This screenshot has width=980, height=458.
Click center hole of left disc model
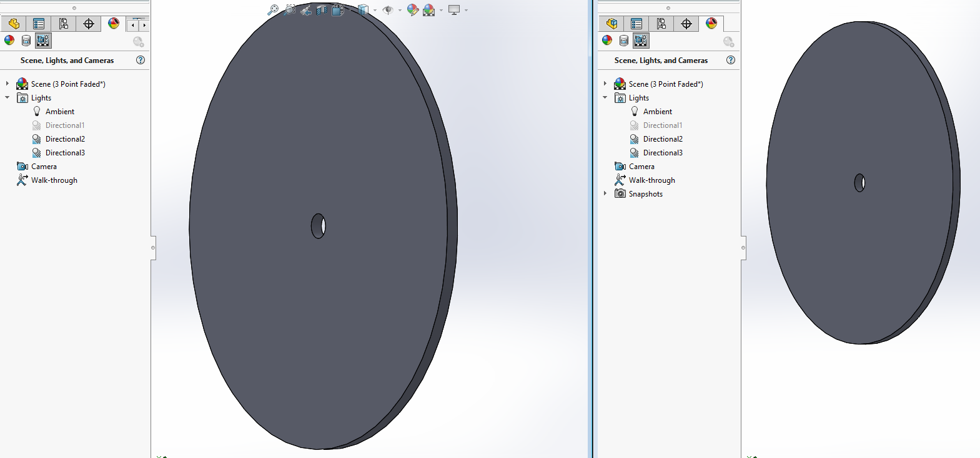coord(319,226)
